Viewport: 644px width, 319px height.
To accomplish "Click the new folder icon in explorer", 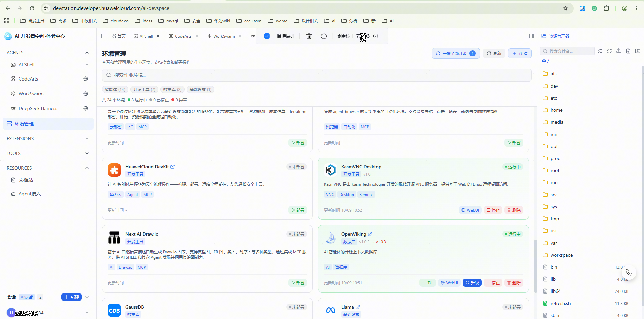I will pos(638,51).
